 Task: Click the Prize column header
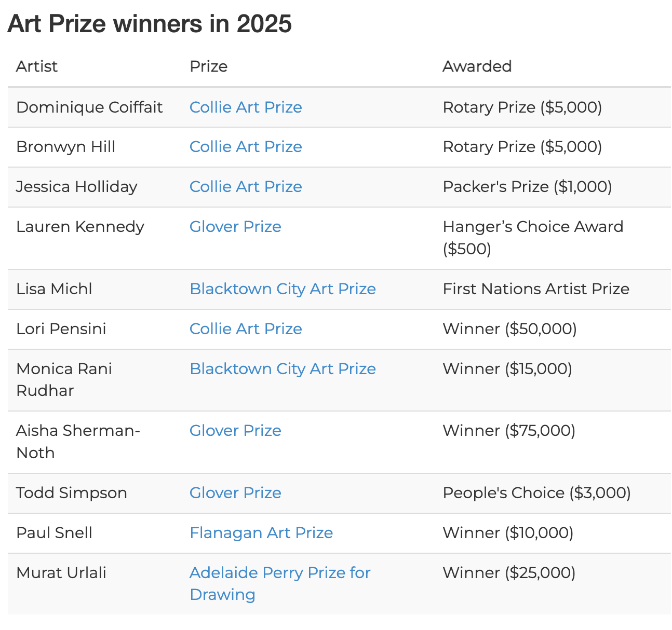click(208, 66)
